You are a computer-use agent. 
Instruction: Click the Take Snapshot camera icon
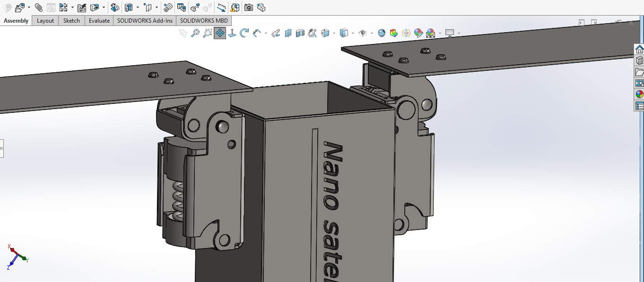[x=248, y=7]
